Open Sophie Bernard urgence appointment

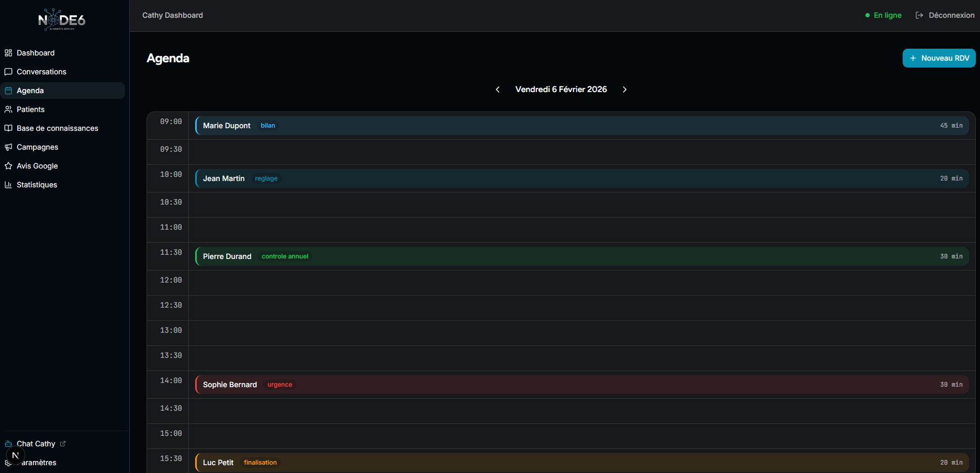coord(581,385)
